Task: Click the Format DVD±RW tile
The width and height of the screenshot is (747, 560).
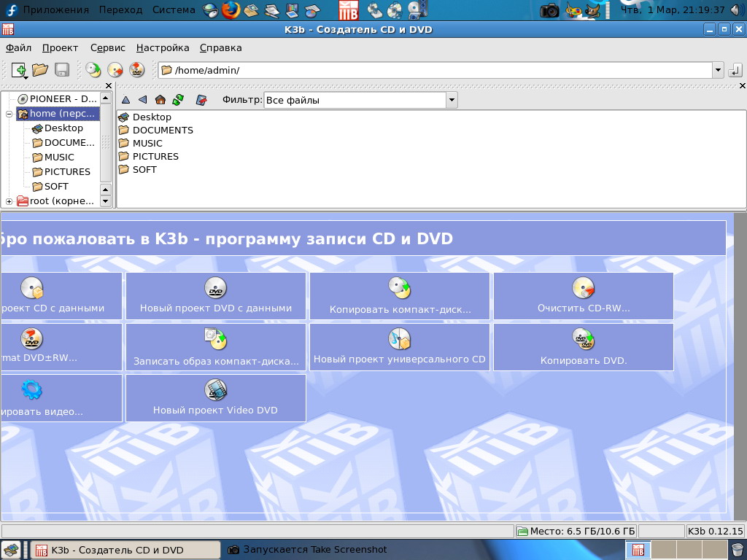Action: coord(61,347)
